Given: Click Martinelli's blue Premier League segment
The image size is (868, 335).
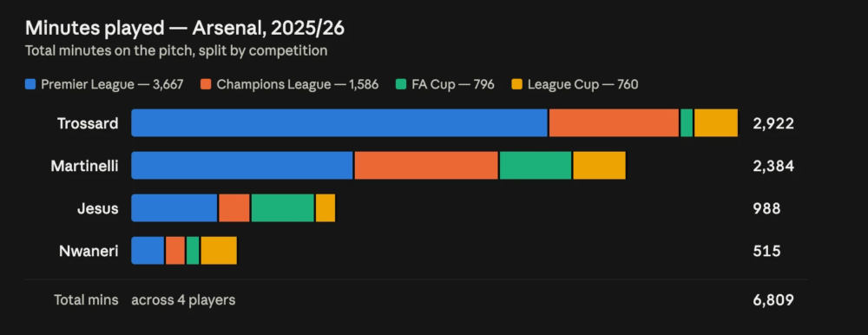Looking at the screenshot, I should pyautogui.click(x=242, y=166).
